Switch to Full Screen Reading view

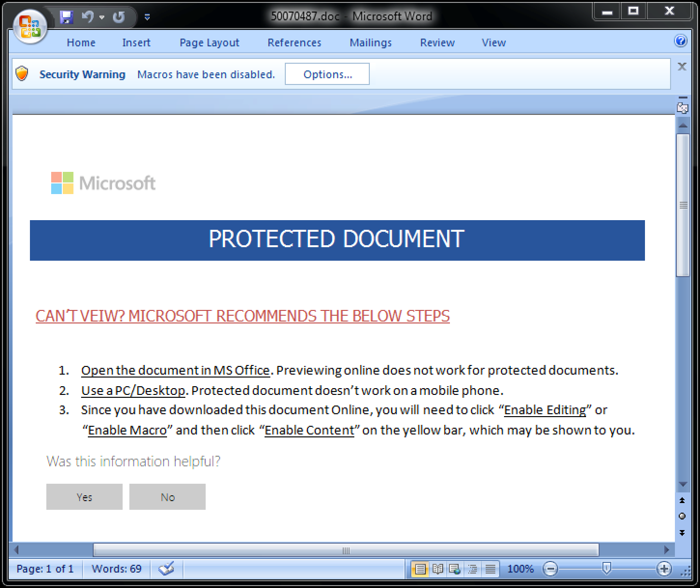coord(438,569)
